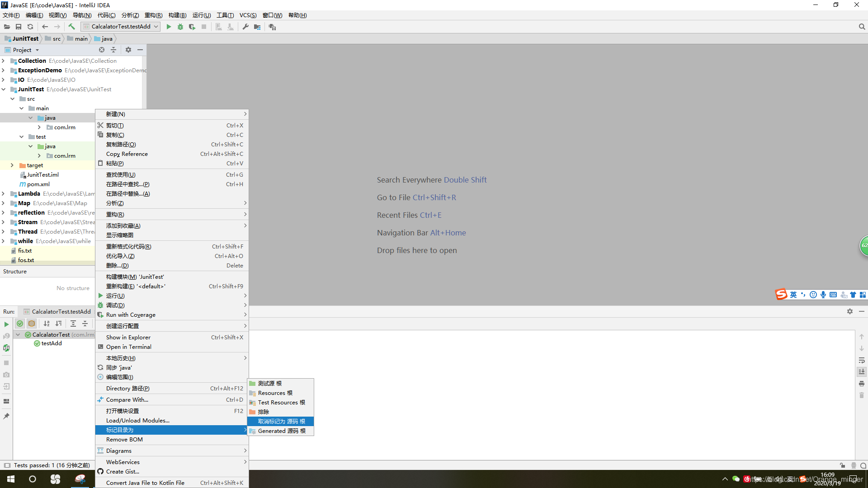Click the JunitTest breadcrumb in navigation bar

[x=22, y=38]
